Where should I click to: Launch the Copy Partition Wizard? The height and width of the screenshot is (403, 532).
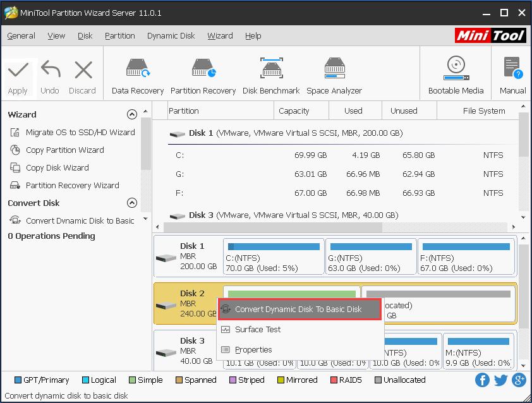65,150
